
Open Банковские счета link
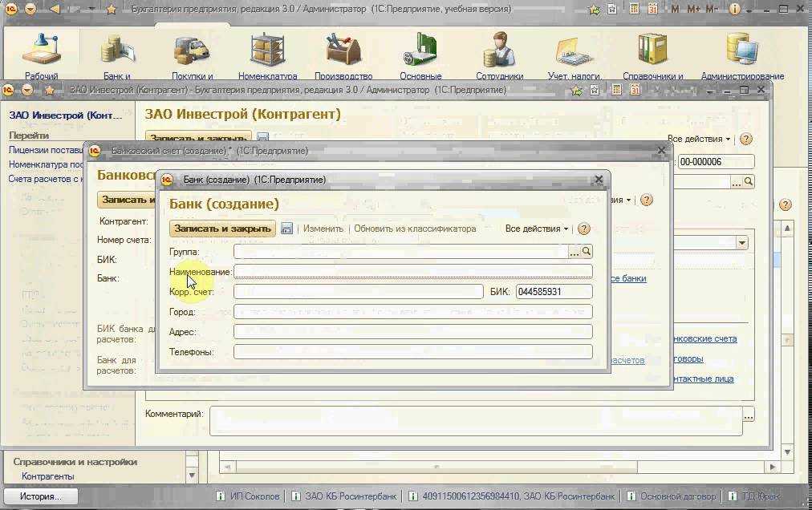(x=704, y=338)
